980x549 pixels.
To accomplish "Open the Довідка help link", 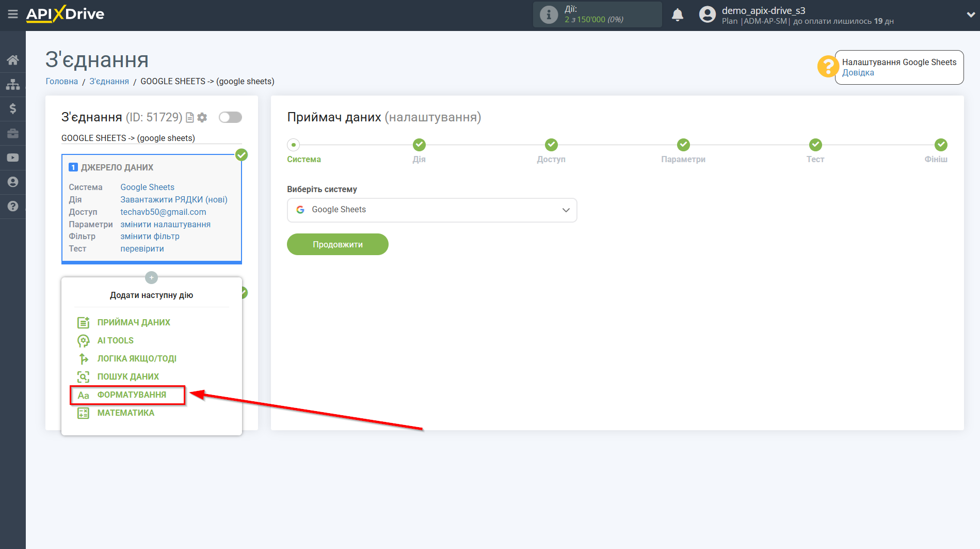I will pos(858,73).
